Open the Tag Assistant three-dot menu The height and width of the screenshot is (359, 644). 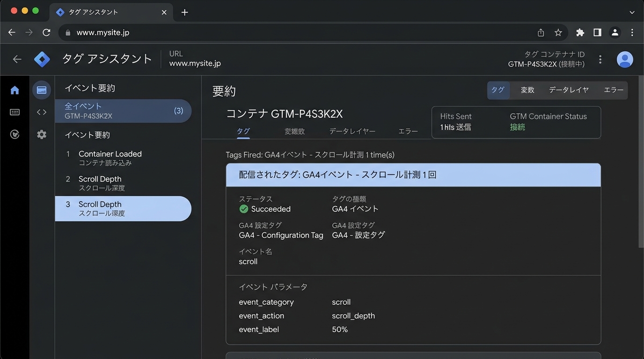click(600, 59)
